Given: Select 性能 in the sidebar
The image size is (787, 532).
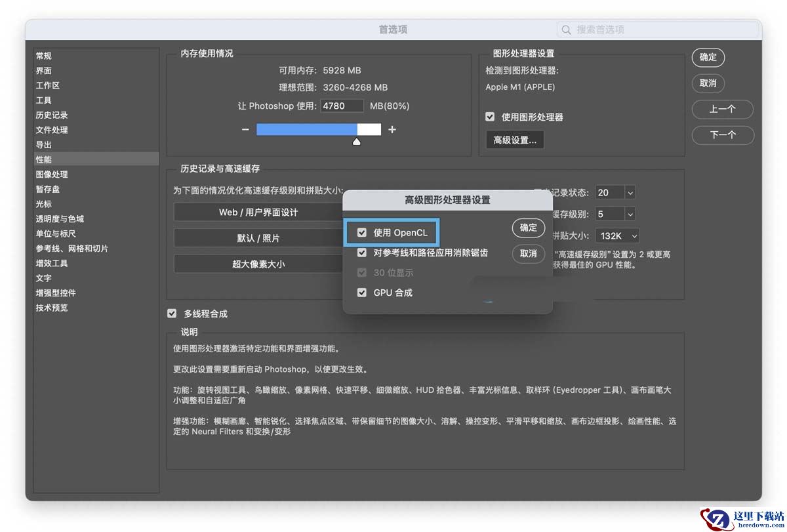Looking at the screenshot, I should point(96,159).
